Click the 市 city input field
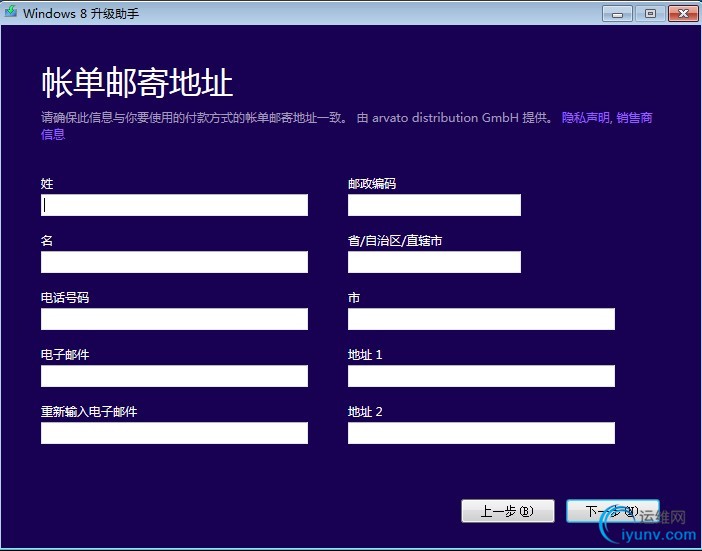702x551 pixels. 481,319
